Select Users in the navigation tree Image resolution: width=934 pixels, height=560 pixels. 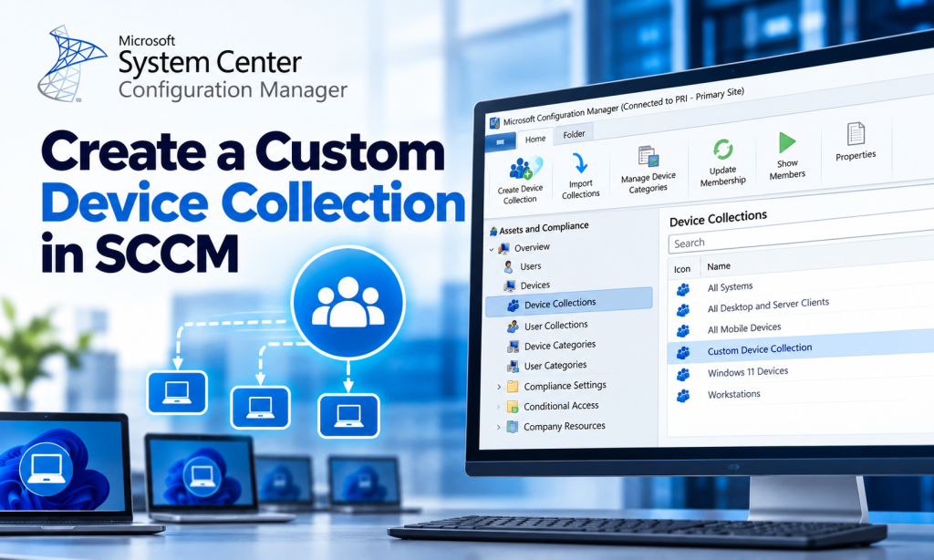click(531, 266)
